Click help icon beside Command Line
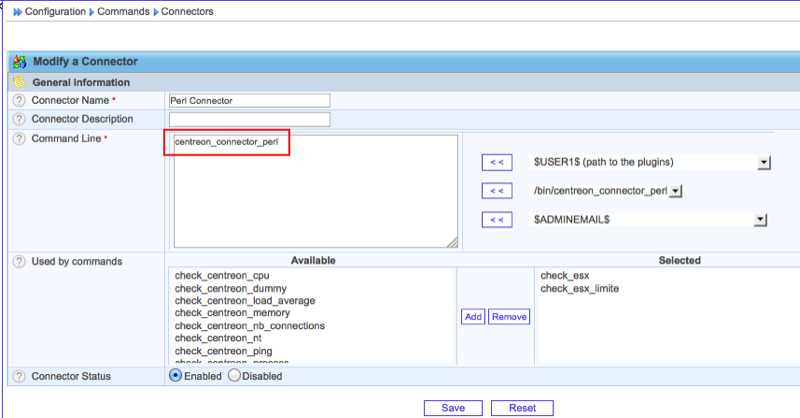The width and height of the screenshot is (800, 418). pyautogui.click(x=18, y=138)
